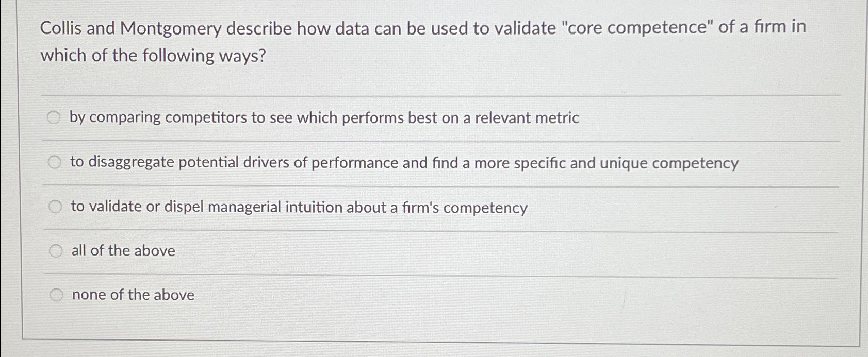Select the radio button for 'to disaggregate potential drivers'
Image resolution: width=868 pixels, height=357 pixels.
(x=55, y=162)
